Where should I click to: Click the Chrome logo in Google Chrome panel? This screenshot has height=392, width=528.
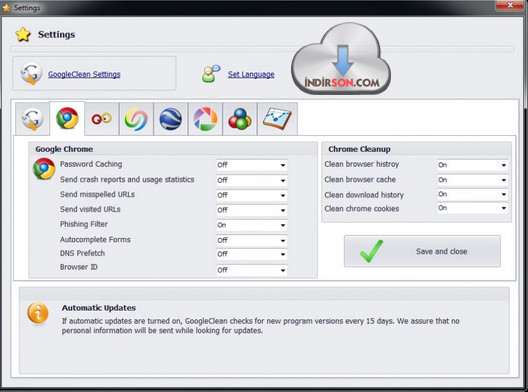tap(44, 168)
